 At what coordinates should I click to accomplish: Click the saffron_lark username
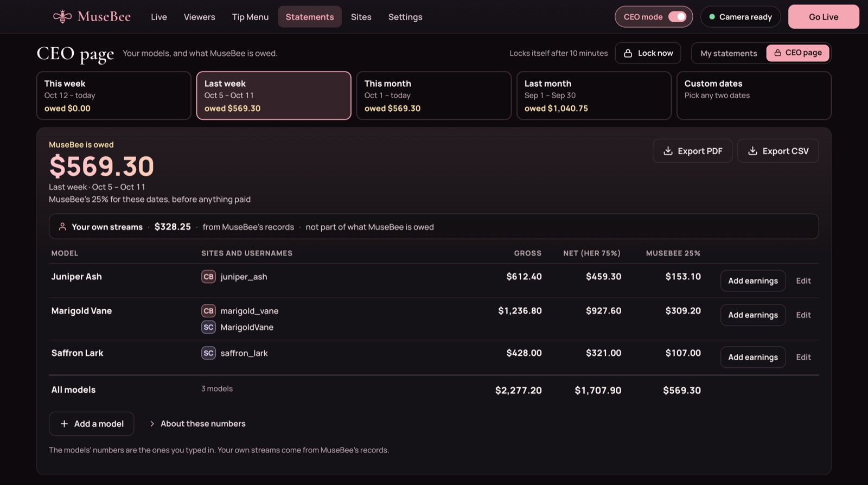(244, 353)
